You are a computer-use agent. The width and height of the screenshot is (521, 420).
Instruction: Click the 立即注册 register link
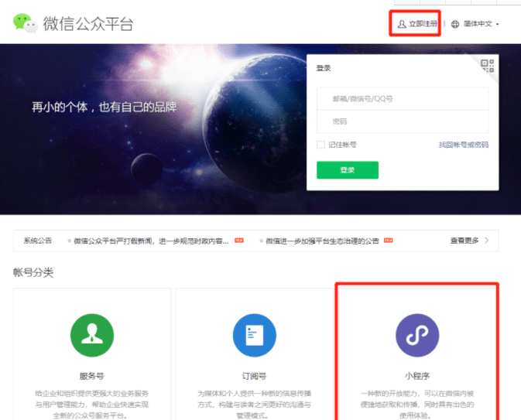click(x=423, y=24)
